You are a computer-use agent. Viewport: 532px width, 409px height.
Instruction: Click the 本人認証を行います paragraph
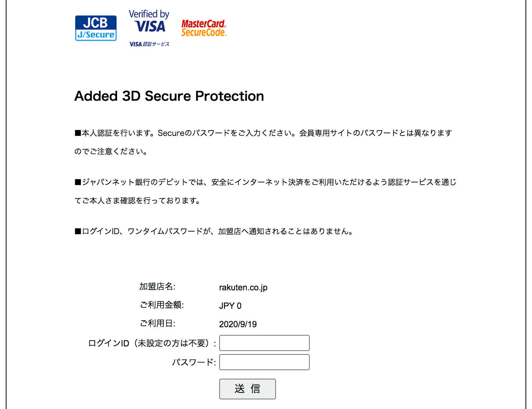[x=263, y=142]
